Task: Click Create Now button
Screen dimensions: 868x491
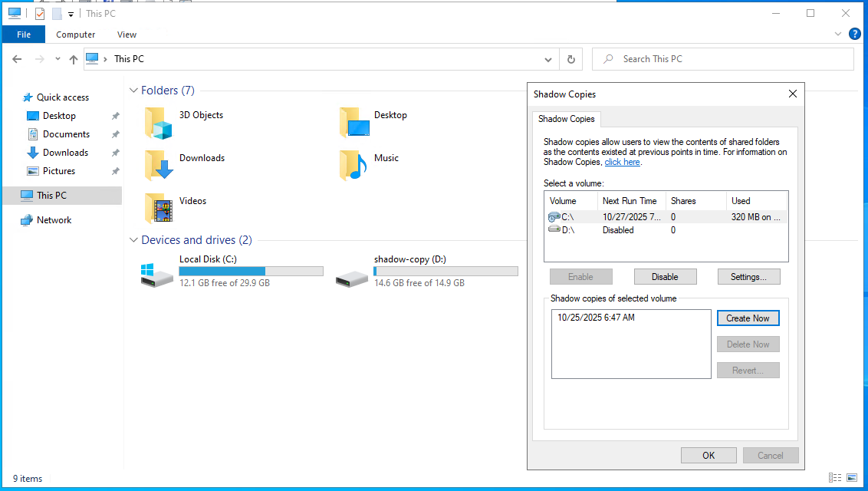Action: [748, 318]
